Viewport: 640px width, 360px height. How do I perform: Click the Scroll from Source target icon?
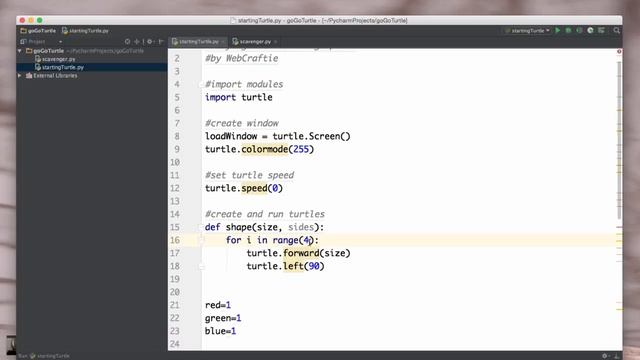pyautogui.click(x=127, y=42)
